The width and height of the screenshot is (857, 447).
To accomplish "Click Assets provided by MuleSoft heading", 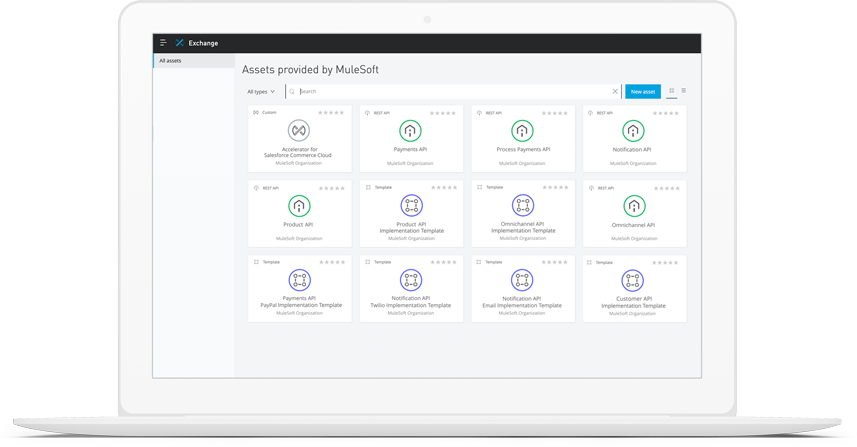I will point(310,70).
